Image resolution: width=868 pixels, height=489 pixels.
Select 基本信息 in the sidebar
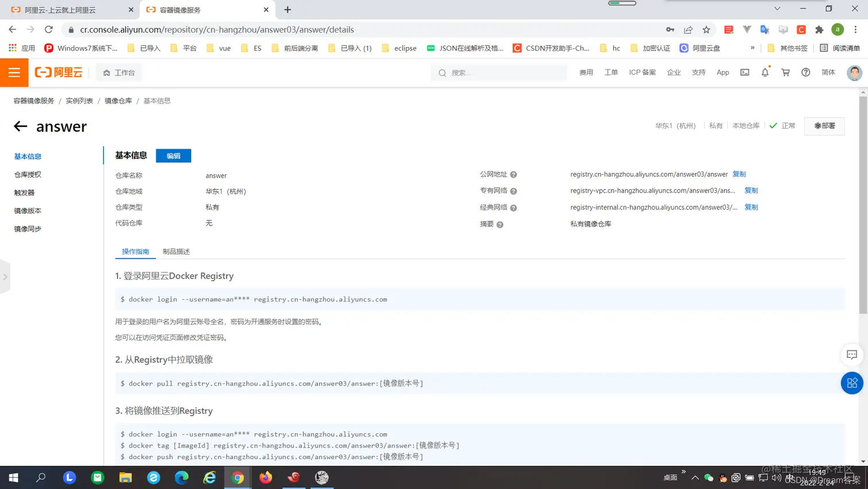click(28, 156)
